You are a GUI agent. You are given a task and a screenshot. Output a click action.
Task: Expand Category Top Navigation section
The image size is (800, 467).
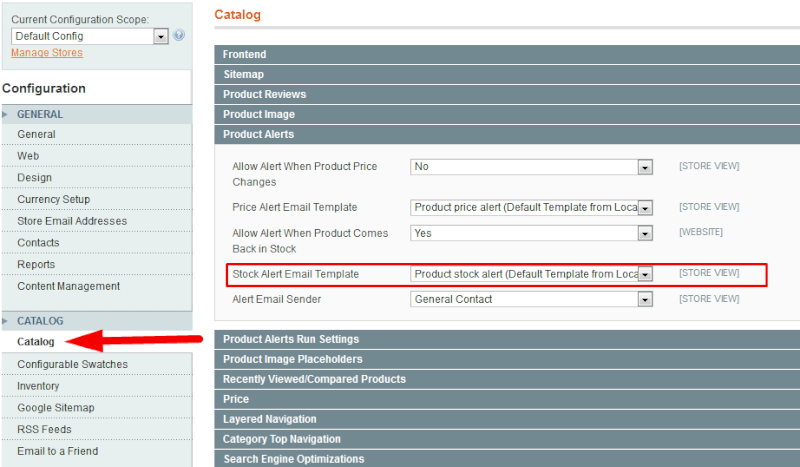pos(507,439)
